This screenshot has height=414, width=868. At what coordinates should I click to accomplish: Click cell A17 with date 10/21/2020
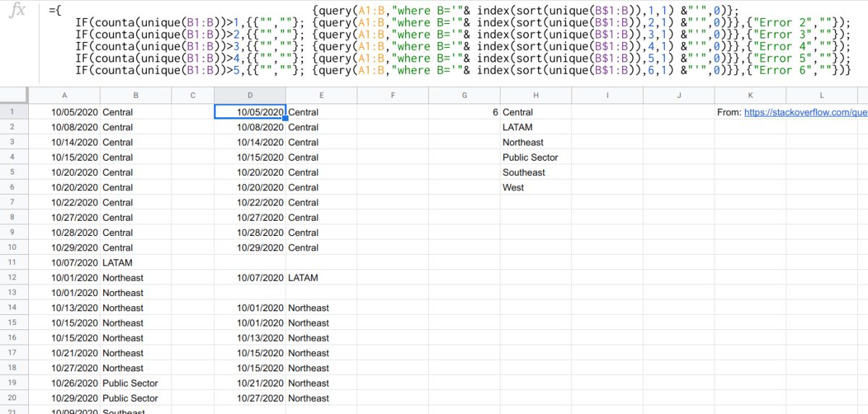coord(64,353)
